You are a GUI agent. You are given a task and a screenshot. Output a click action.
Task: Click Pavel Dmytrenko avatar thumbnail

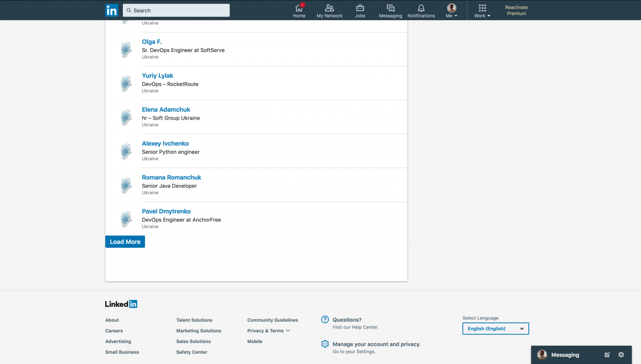click(x=126, y=219)
